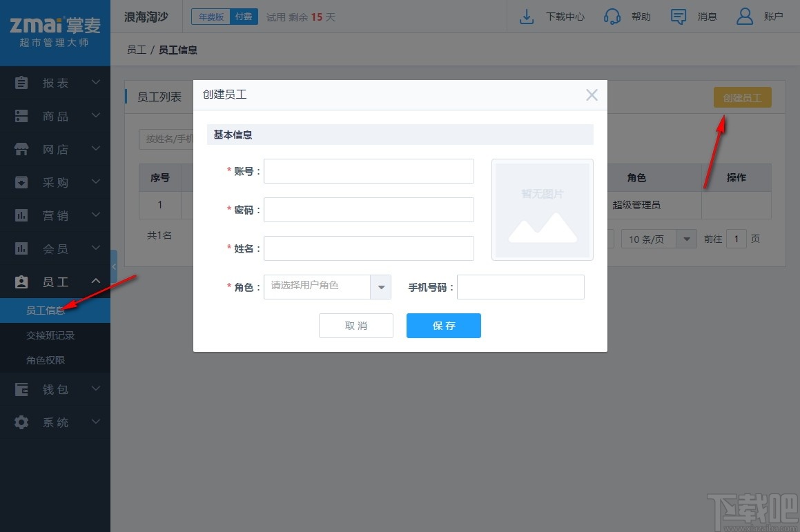The height and width of the screenshot is (532, 800).
Task: Click inside the 手机号码 phone input field
Action: point(520,287)
